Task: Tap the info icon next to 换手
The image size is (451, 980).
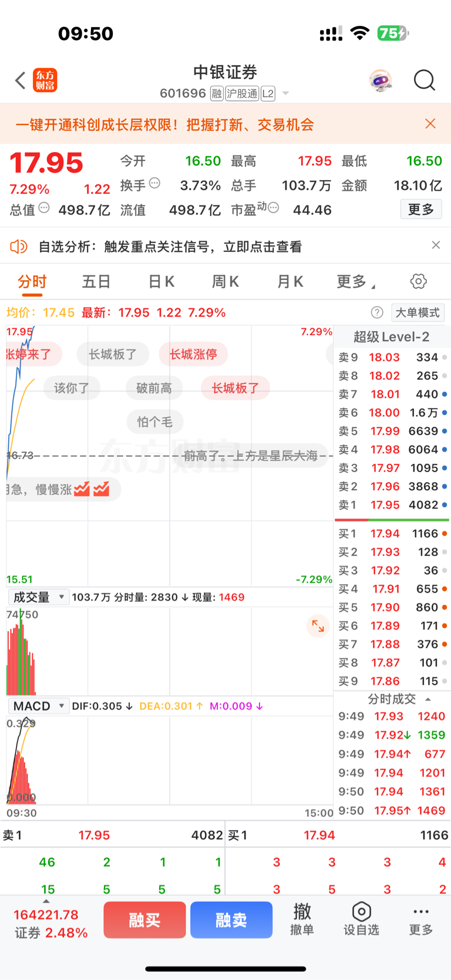Action: 154,183
